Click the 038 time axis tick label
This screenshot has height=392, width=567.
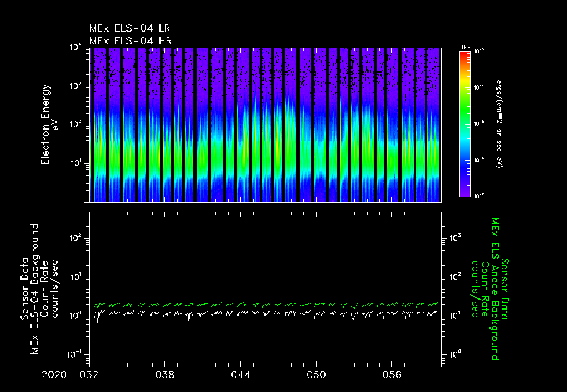pyautogui.click(x=165, y=375)
